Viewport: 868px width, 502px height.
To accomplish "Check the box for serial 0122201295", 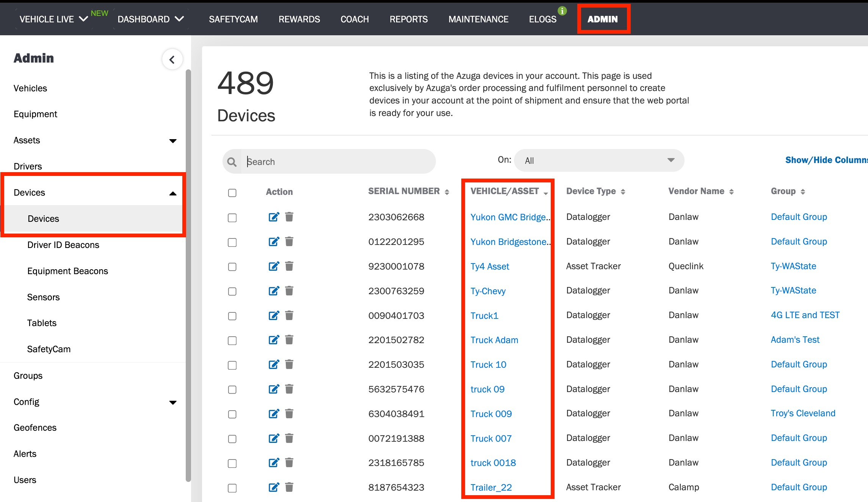I will click(x=232, y=242).
